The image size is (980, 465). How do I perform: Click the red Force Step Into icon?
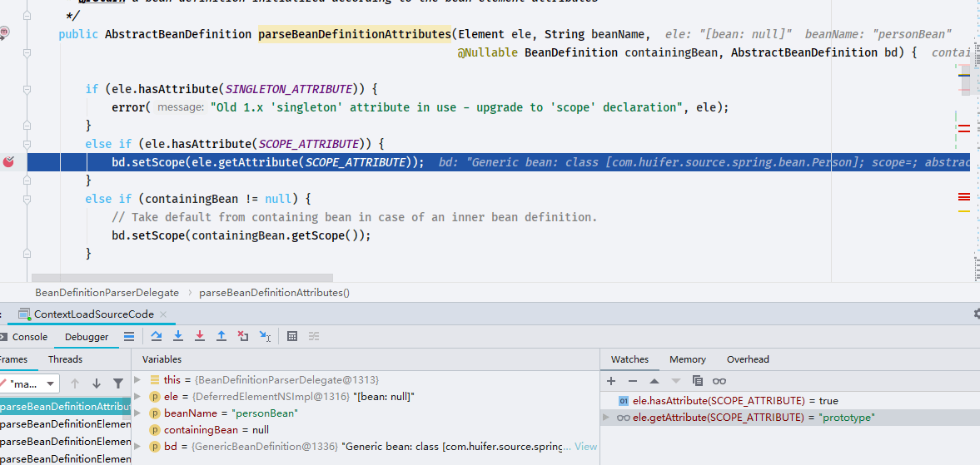200,336
